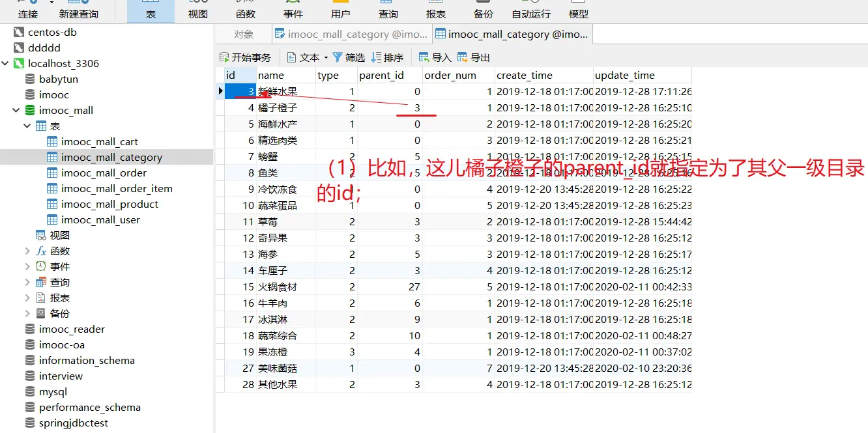Click the type column header

pyautogui.click(x=336, y=75)
